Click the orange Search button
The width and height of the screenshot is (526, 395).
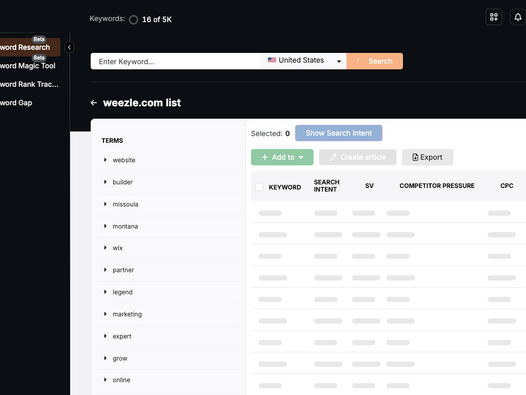point(375,61)
